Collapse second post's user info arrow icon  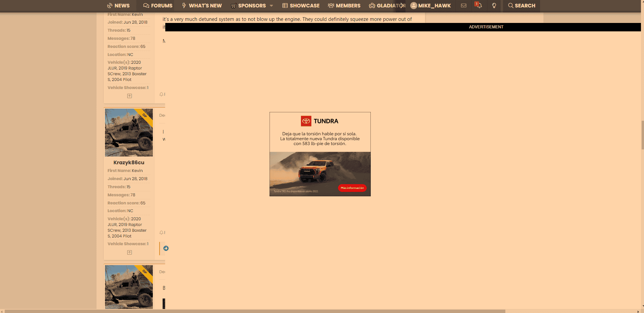tap(130, 253)
